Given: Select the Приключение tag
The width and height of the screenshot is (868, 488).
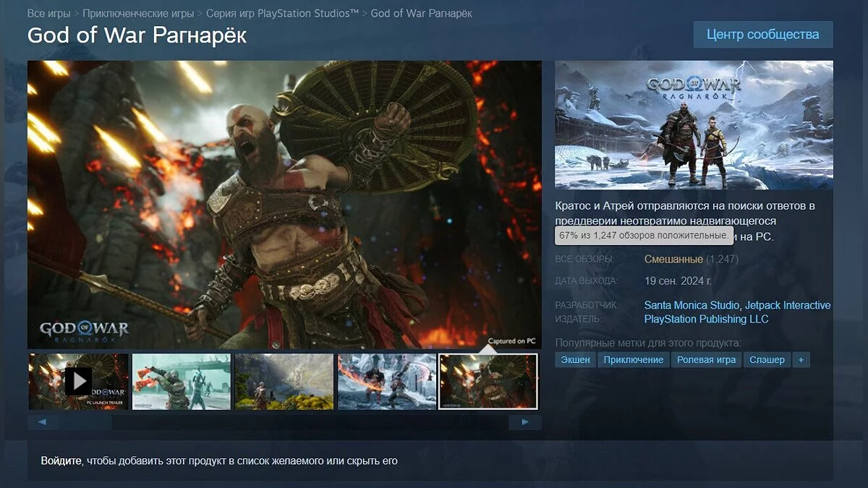Looking at the screenshot, I should click(x=634, y=359).
